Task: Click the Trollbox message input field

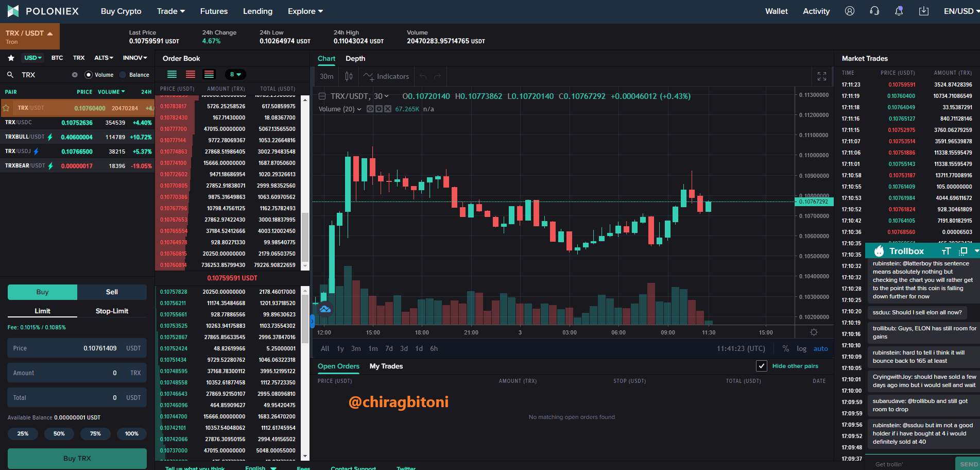Action: 909,464
